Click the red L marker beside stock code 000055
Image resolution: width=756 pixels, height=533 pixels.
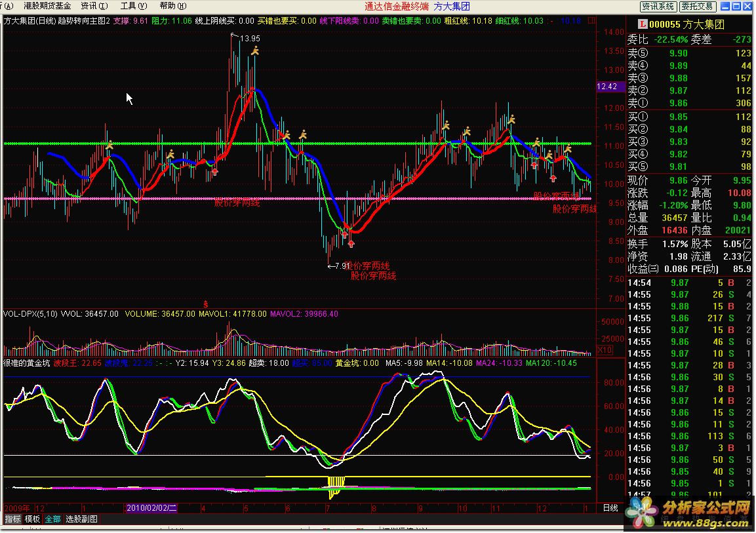click(642, 24)
